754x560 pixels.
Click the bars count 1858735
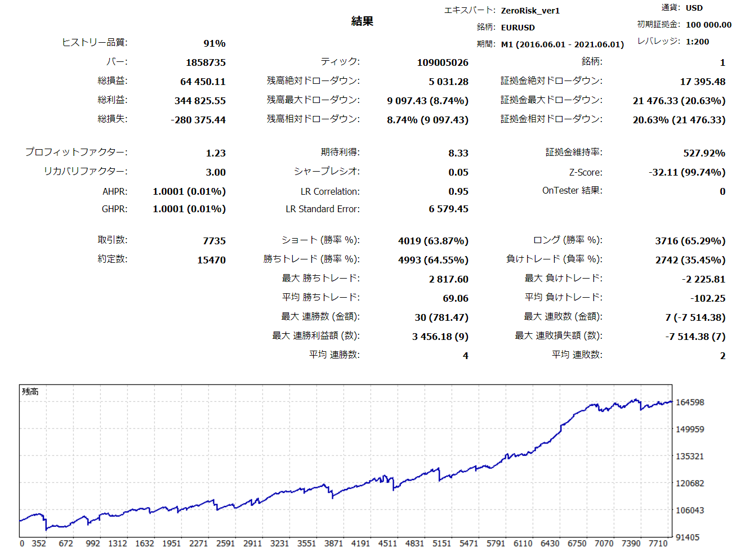click(206, 62)
